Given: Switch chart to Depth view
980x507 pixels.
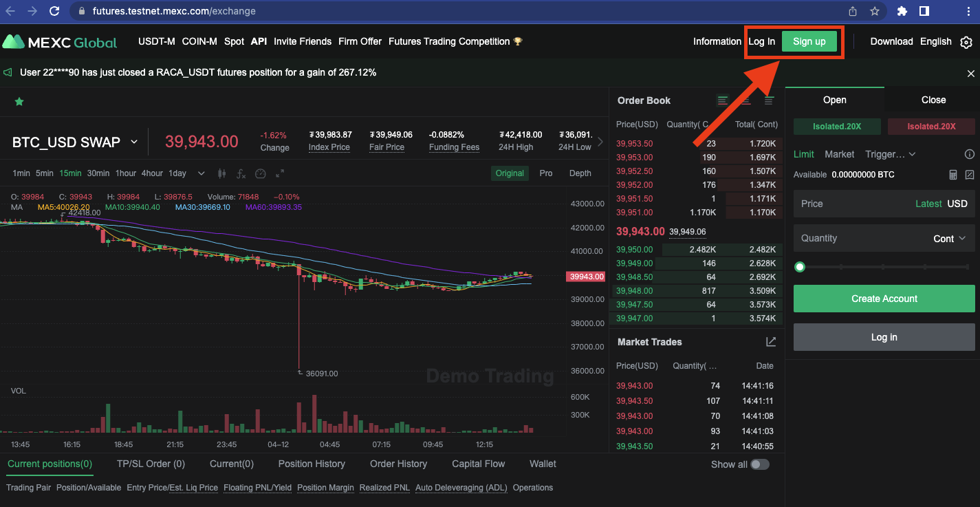Looking at the screenshot, I should point(580,173).
